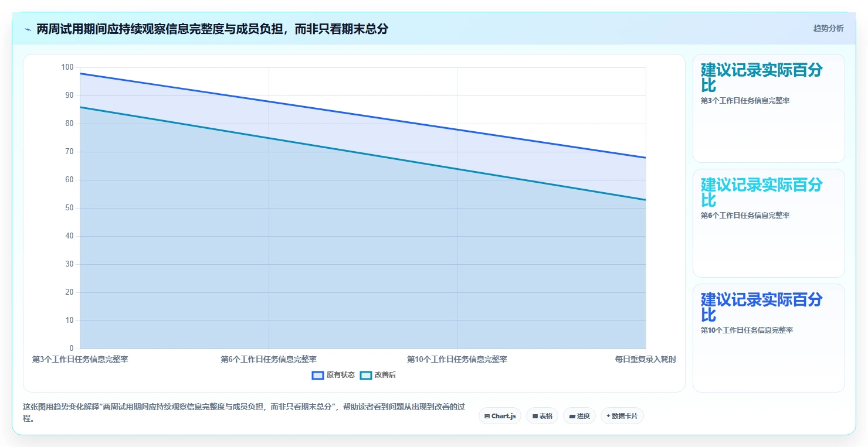
Task: Toggle the 改善后 legend swatch
Action: [366, 375]
